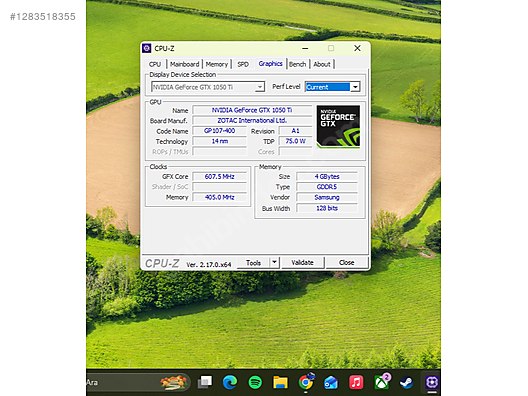Open File Explorer from the taskbar
The image size is (528, 396).
(x=280, y=382)
